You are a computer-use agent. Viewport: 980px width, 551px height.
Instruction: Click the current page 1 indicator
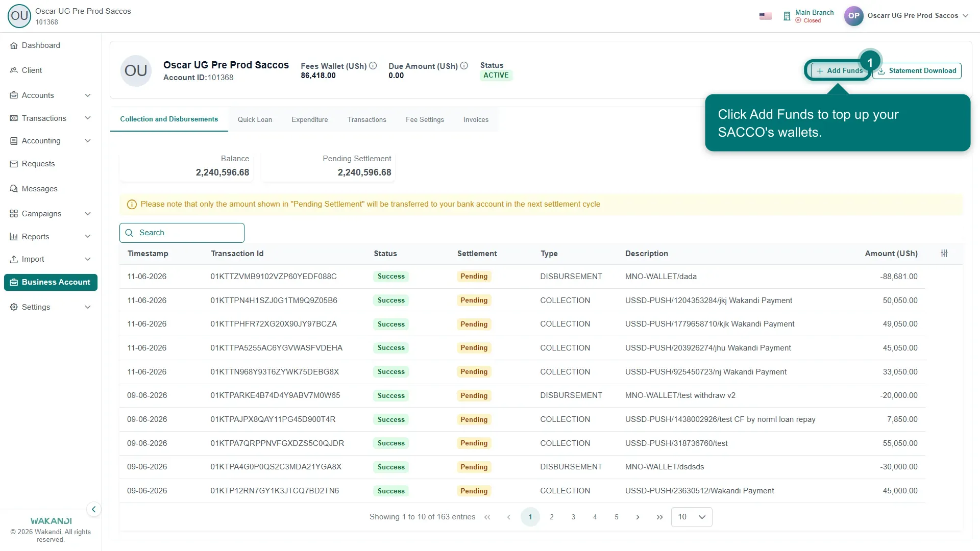coord(530,517)
